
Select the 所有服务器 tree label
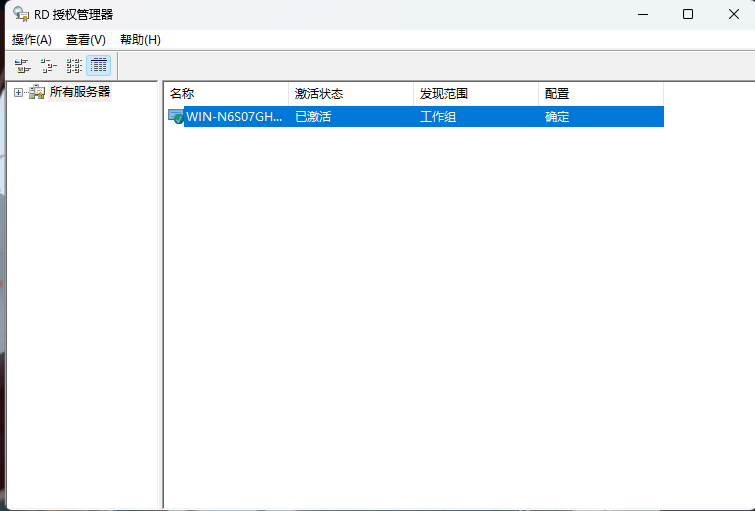point(80,92)
